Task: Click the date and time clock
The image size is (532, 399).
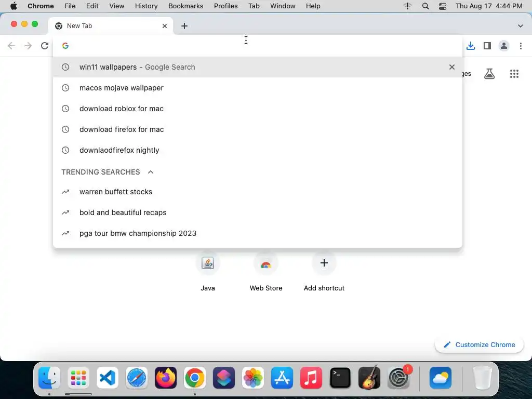Action: [x=488, y=6]
